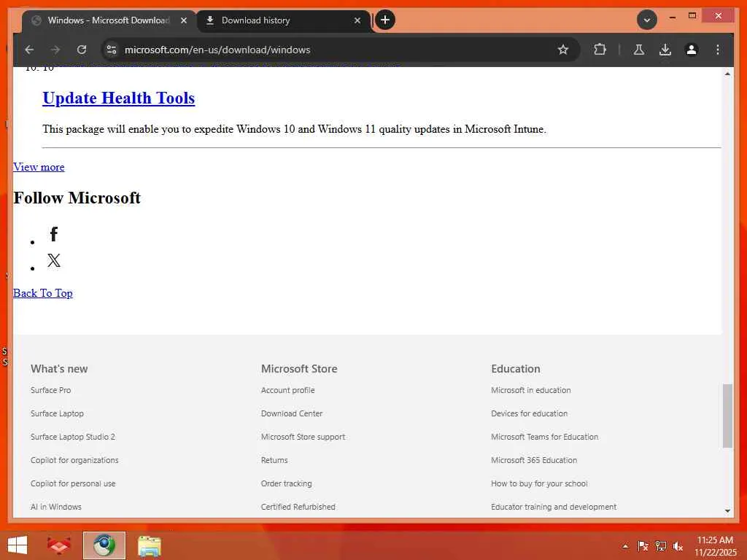This screenshot has width=747, height=560.
Task: Reload the current page
Action: (82, 50)
